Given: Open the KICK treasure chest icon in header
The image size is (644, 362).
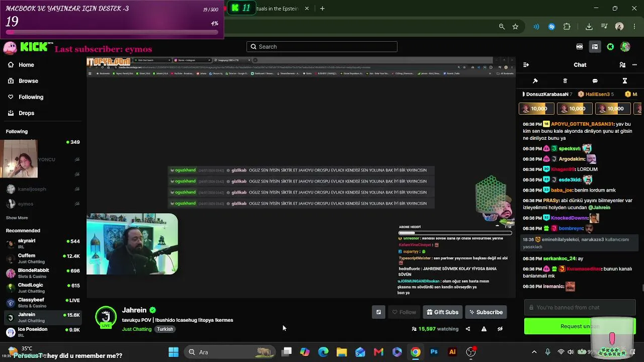Looking at the screenshot, I should click(595, 47).
